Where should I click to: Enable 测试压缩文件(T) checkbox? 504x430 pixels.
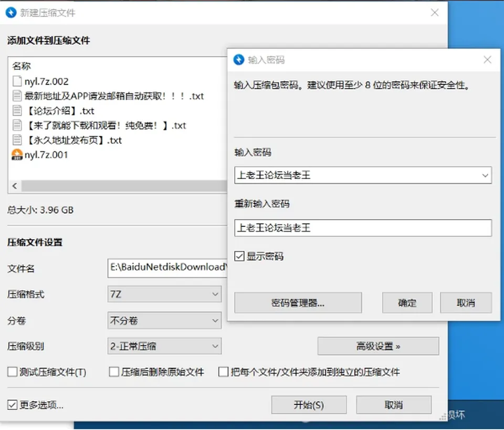coord(12,372)
